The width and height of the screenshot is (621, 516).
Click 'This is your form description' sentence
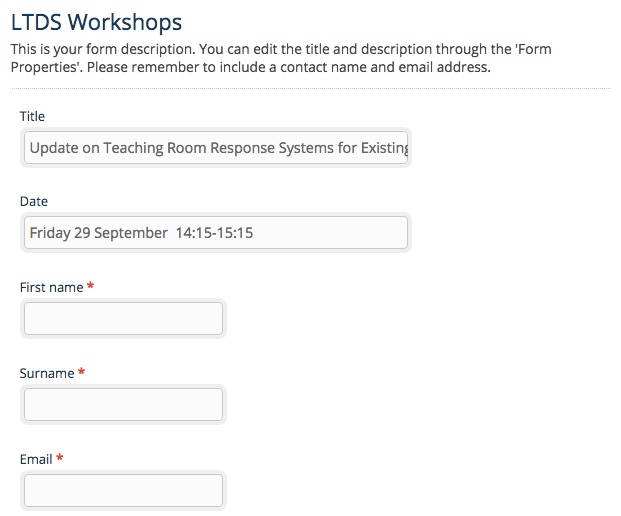[x=108, y=50]
